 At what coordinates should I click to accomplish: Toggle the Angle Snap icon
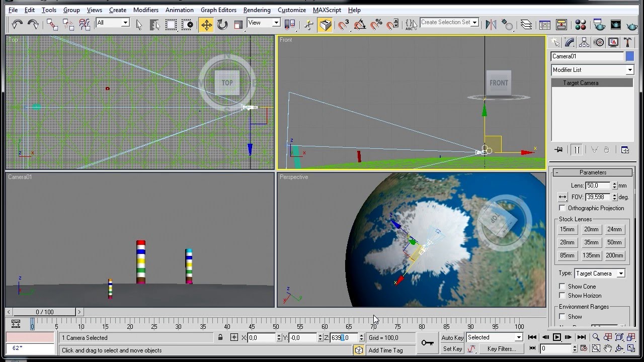click(360, 24)
